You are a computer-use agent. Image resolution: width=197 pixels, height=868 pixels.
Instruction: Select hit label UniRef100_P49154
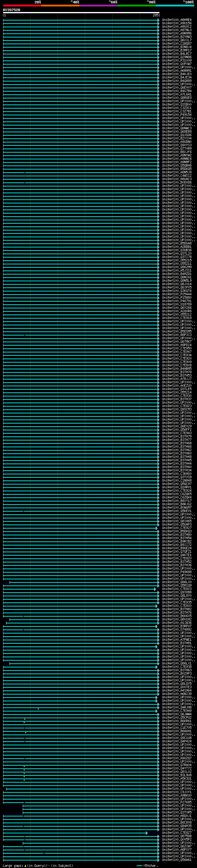coord(177,115)
